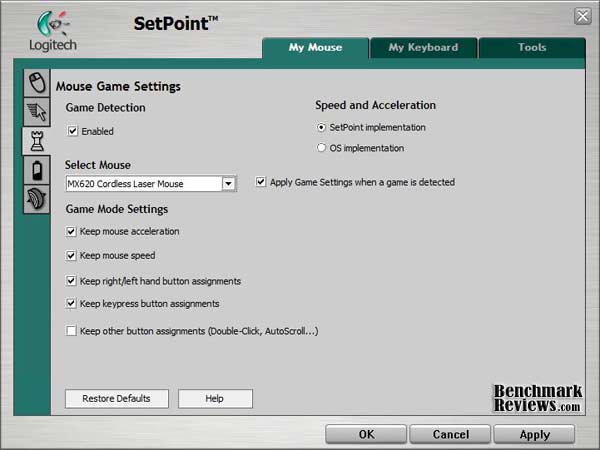Confirm with the OK button

pyautogui.click(x=366, y=434)
